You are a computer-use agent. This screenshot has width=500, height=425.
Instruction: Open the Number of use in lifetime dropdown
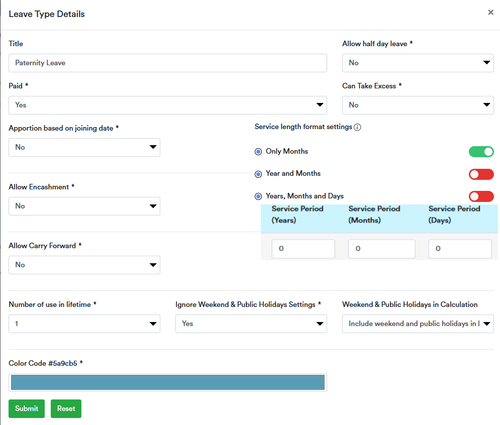pos(84,324)
